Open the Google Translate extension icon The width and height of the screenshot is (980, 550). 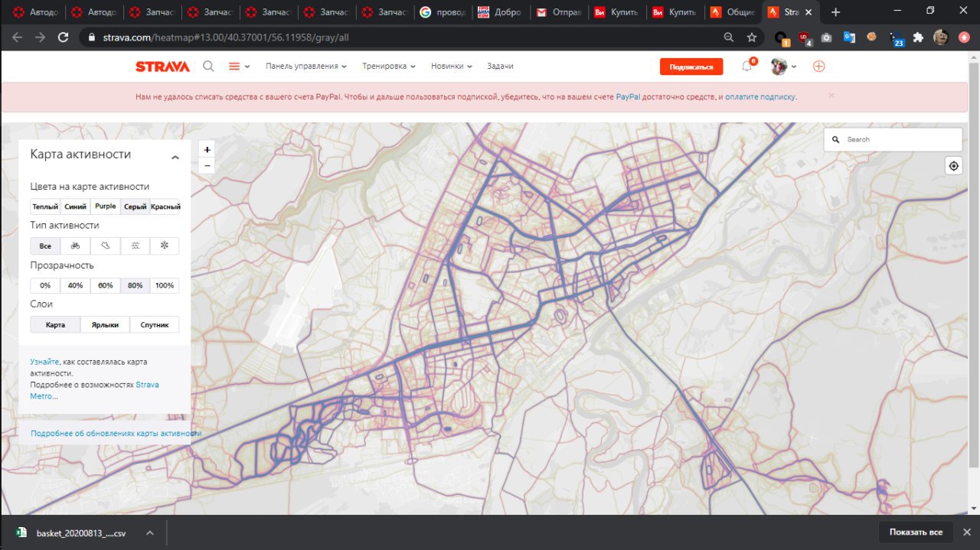(x=849, y=37)
